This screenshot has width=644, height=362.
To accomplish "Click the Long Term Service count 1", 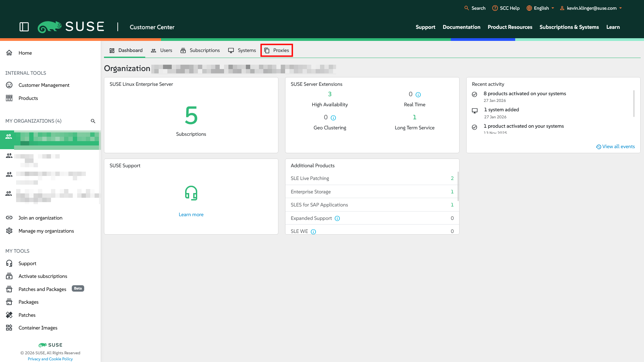I will (x=415, y=117).
